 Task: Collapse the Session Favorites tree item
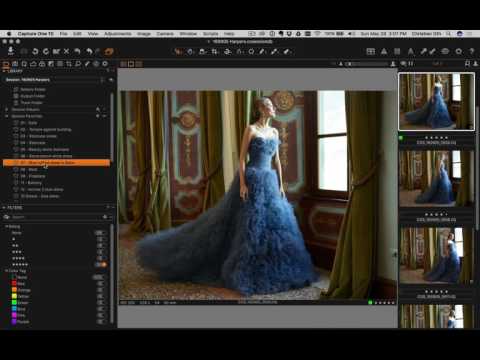point(6,116)
